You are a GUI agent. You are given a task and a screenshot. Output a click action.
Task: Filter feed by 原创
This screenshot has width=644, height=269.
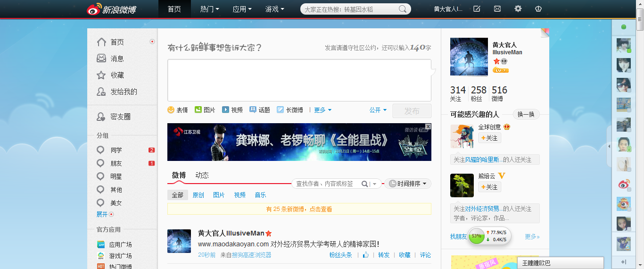(x=198, y=195)
